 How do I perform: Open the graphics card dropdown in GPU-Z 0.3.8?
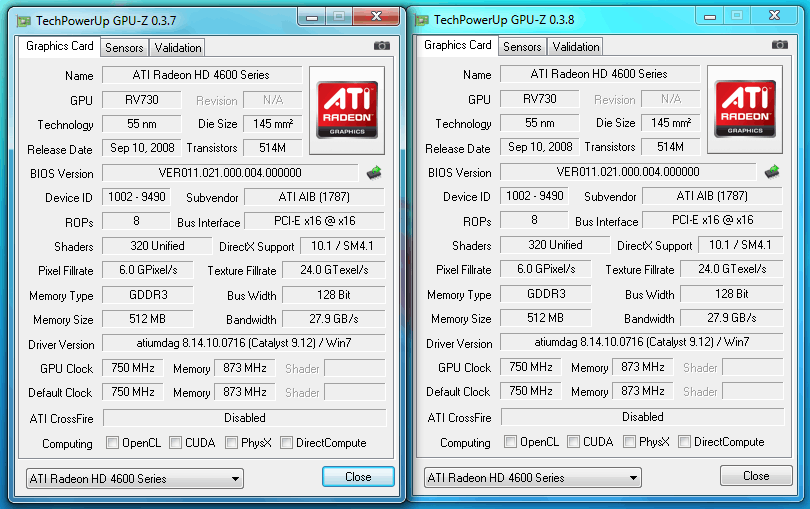(533, 477)
